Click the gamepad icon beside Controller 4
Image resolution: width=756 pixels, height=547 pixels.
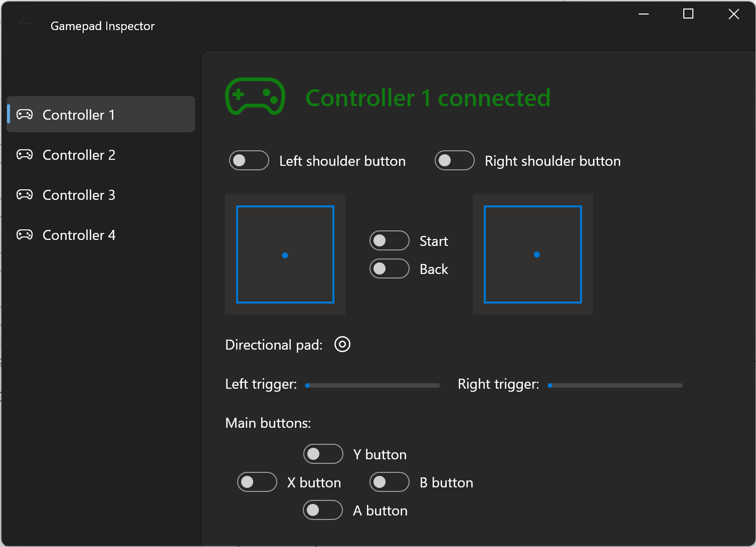[x=25, y=234]
